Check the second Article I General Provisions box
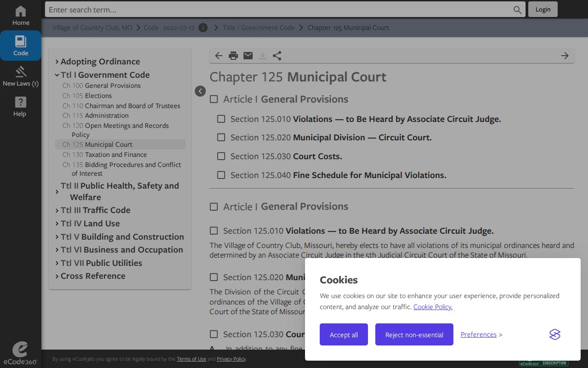The width and height of the screenshot is (588, 368). (x=214, y=207)
